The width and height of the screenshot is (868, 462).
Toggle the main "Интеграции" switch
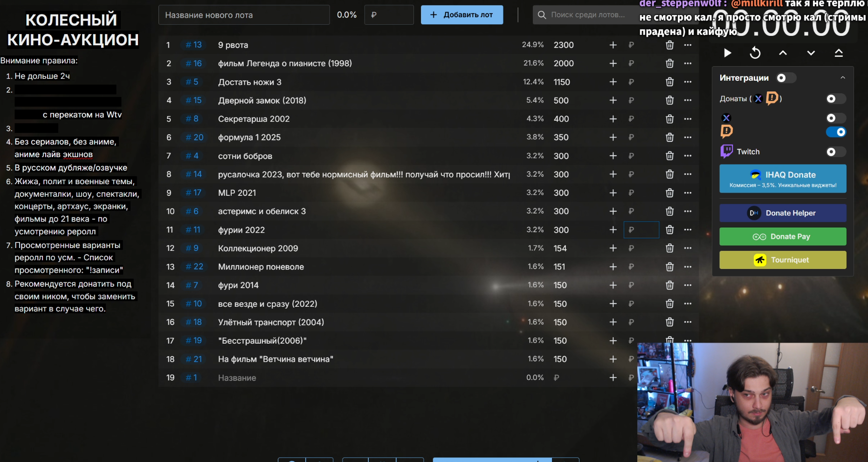pos(785,78)
